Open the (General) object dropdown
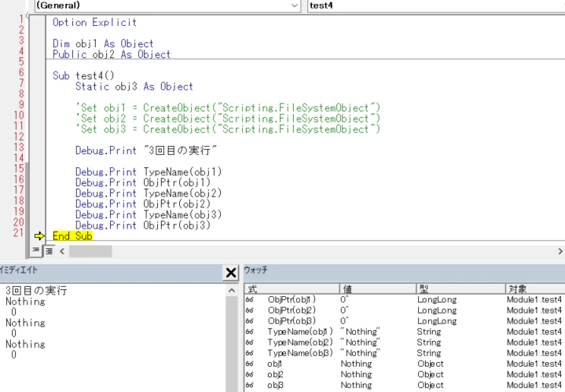This screenshot has height=392, width=565. pyautogui.click(x=167, y=5)
